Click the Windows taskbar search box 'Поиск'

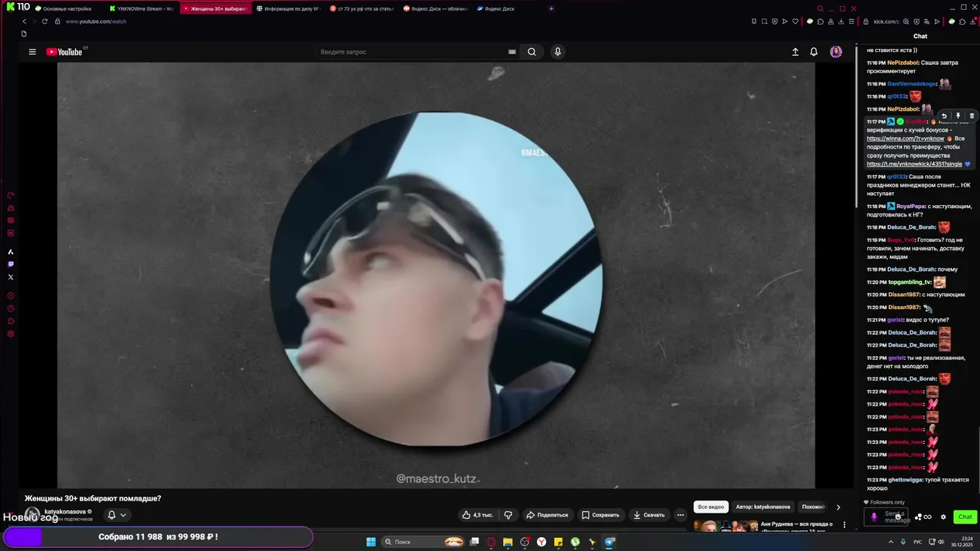(423, 542)
